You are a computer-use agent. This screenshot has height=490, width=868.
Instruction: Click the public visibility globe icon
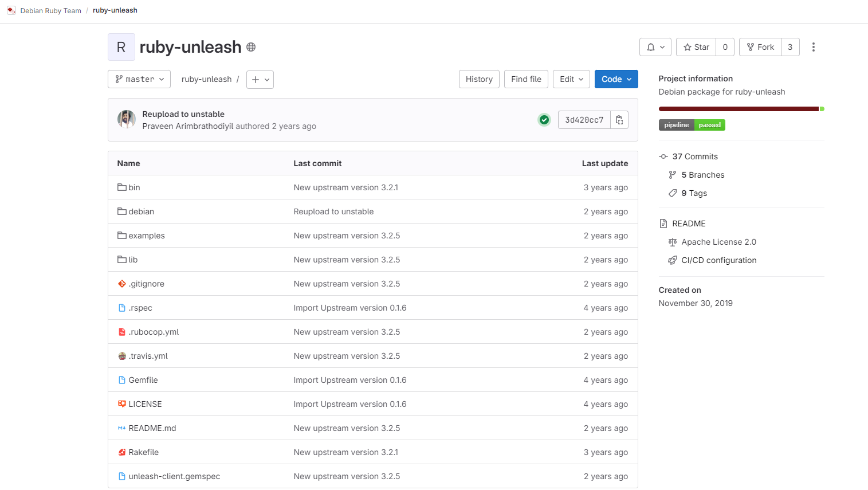[251, 47]
